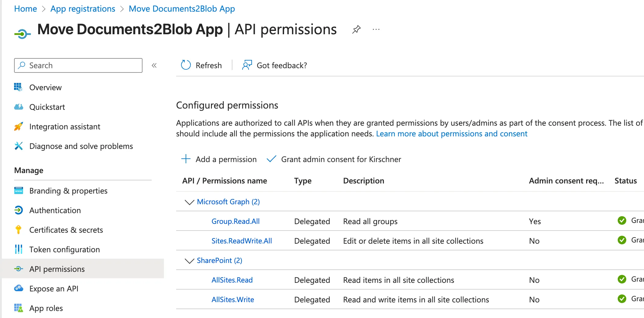Click the granted check icon for AllSites.Read
Screen dimensions: 644x318
tap(622, 279)
